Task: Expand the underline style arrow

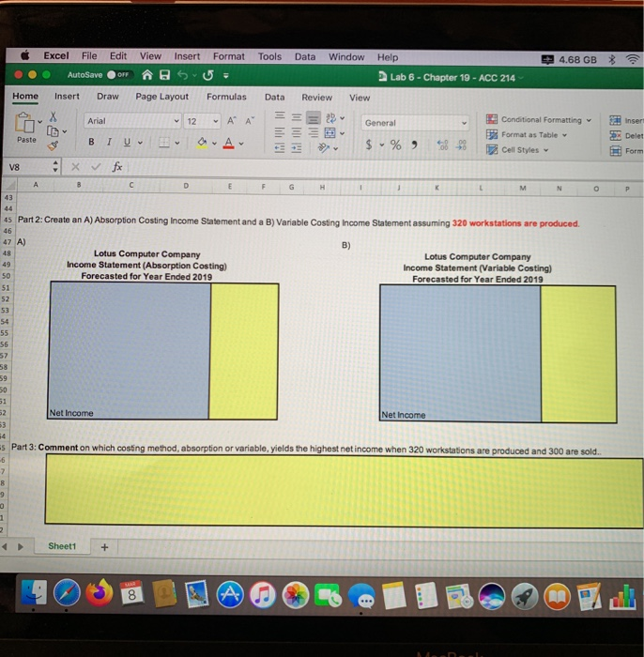Action: pos(140,143)
